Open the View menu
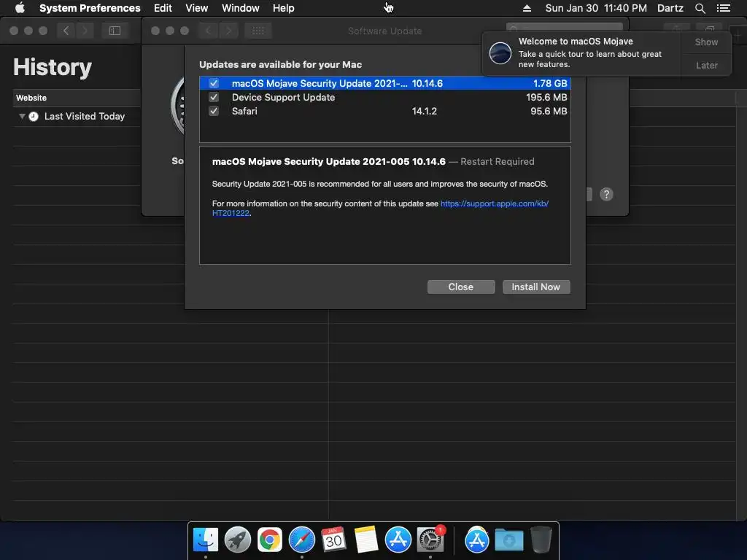Viewport: 747px width, 560px height. click(197, 8)
